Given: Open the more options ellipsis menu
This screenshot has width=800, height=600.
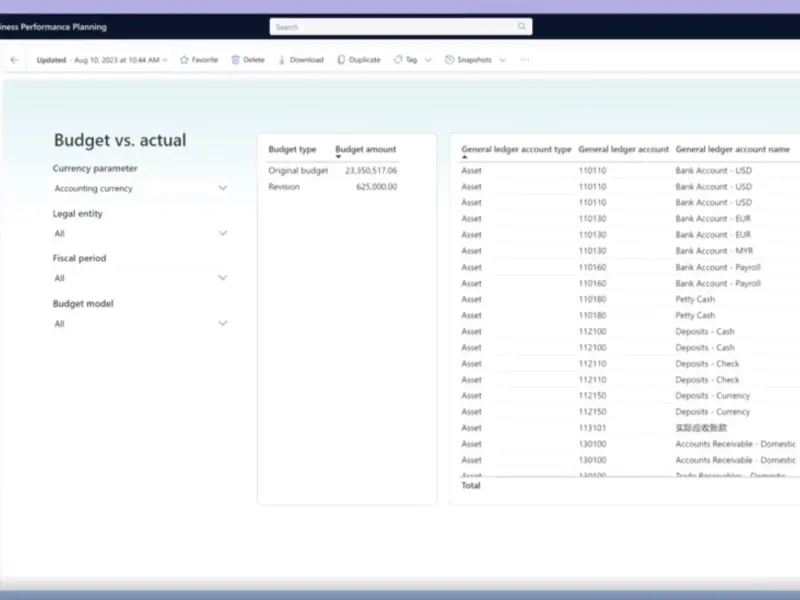Looking at the screenshot, I should tap(525, 60).
